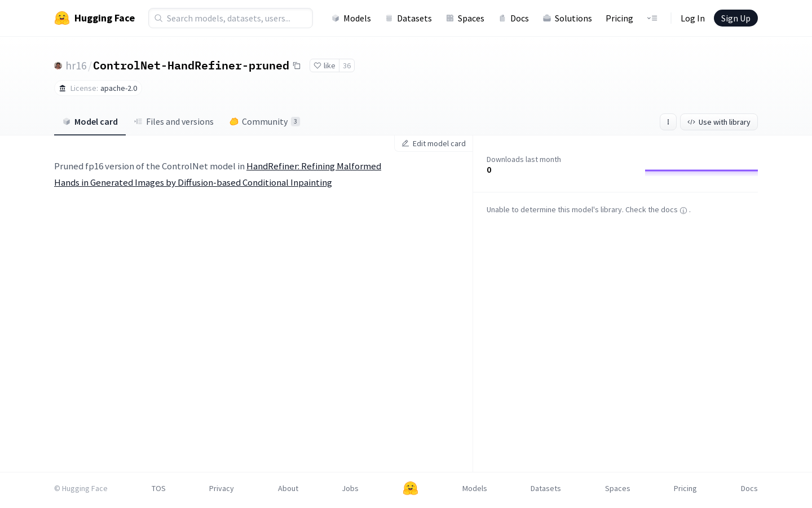Screen dimensions: 812x508
Task: Expand the Solutions menu in the header
Action: (567, 18)
